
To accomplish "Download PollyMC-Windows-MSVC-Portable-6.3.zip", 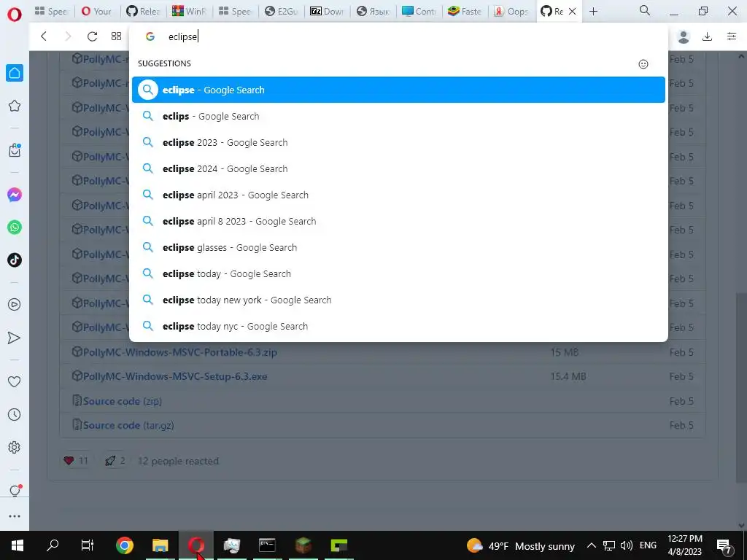I will point(180,352).
